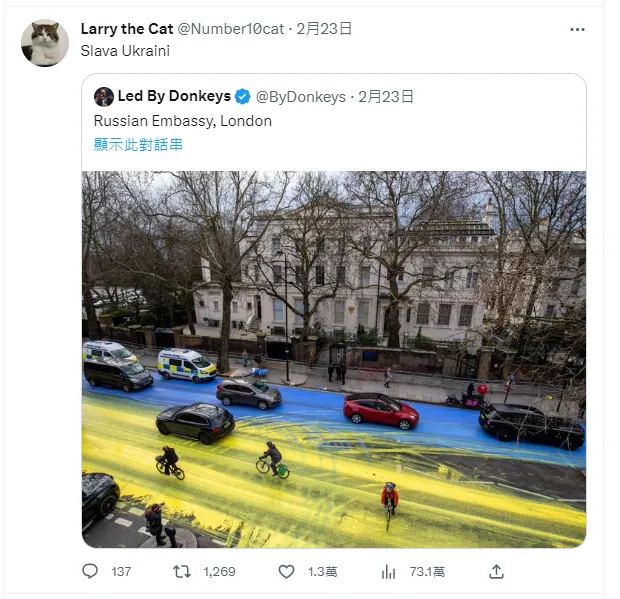Click the reply speech bubble icon
The height and width of the screenshot is (599, 620).
91,572
